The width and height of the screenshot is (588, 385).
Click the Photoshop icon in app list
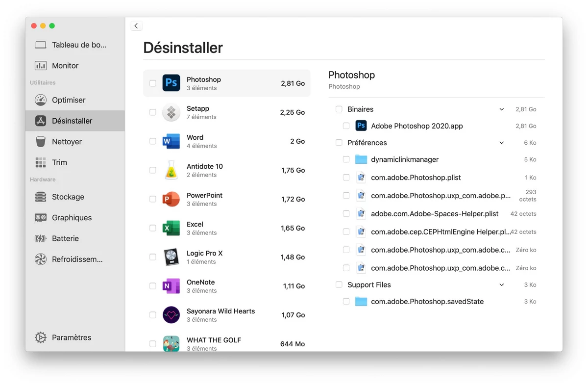tap(171, 83)
